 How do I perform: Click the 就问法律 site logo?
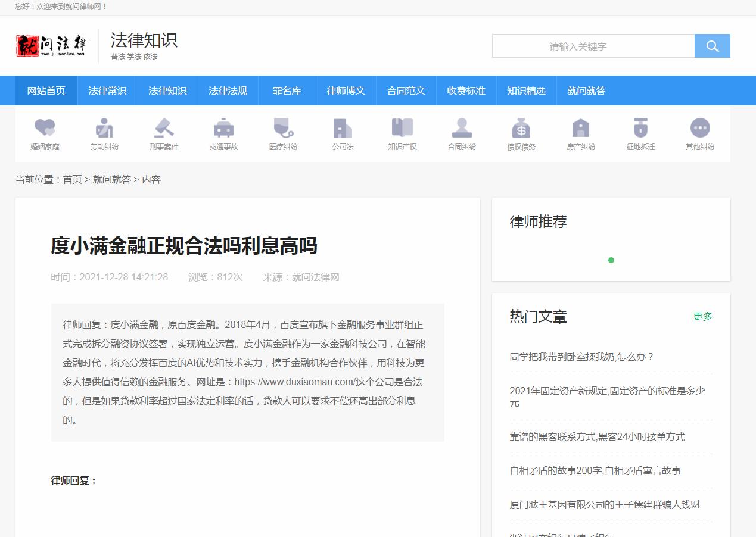(51, 46)
